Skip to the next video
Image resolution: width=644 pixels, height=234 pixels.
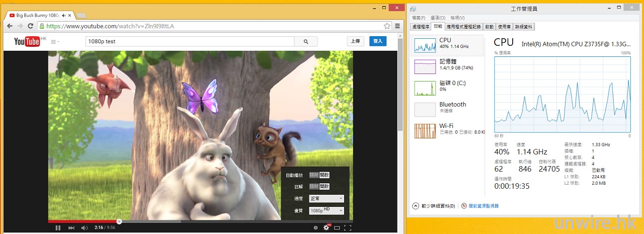click(x=71, y=228)
